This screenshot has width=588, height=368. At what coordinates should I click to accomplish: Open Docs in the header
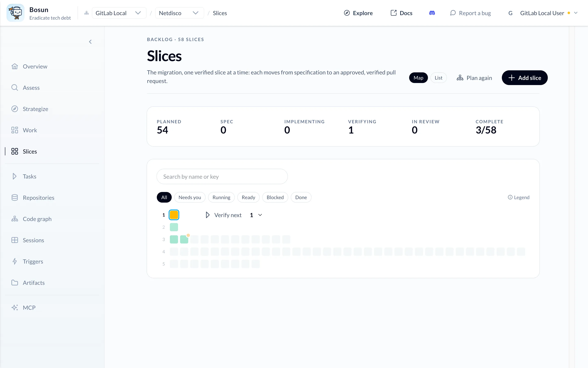pos(401,13)
